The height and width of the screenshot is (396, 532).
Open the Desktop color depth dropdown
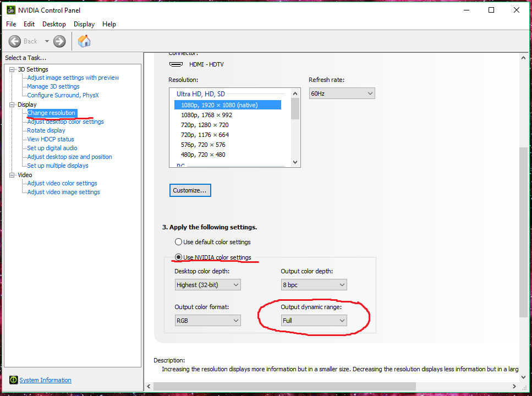[207, 285]
